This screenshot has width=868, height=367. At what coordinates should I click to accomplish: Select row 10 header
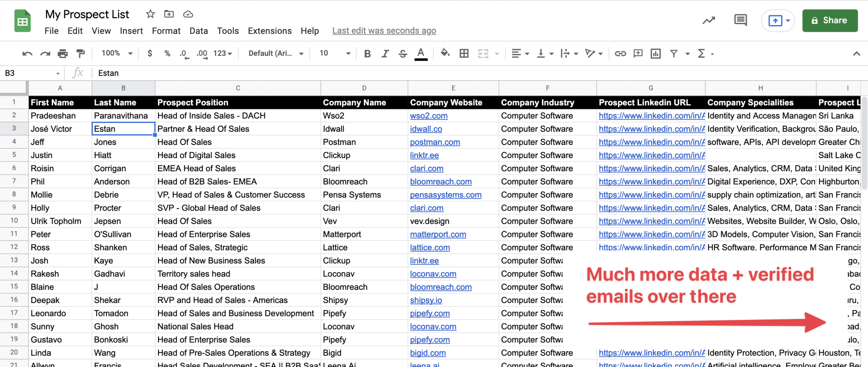14,221
